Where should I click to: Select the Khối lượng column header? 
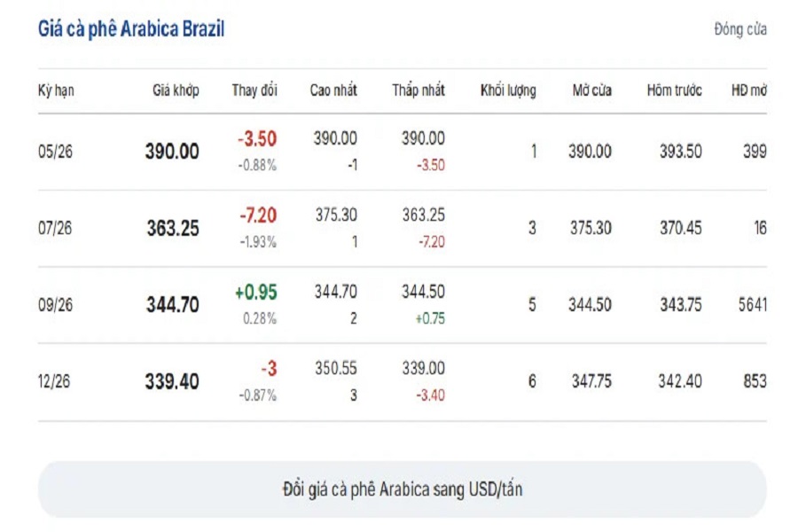508,90
